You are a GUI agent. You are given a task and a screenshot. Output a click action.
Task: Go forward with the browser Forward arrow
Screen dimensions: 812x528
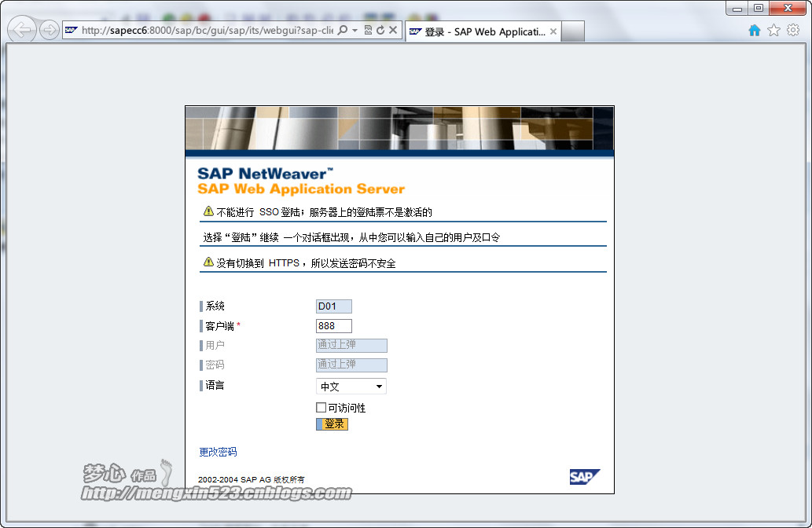coord(50,30)
